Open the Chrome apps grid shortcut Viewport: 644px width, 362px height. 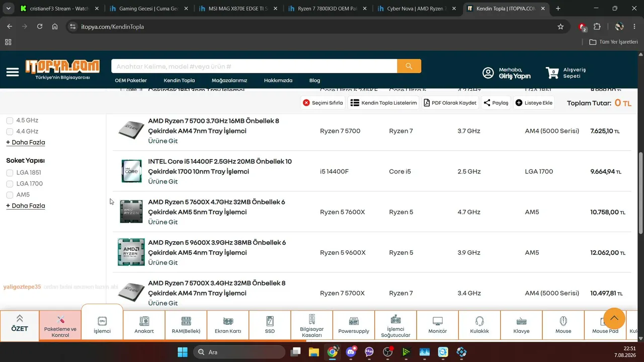point(8,42)
